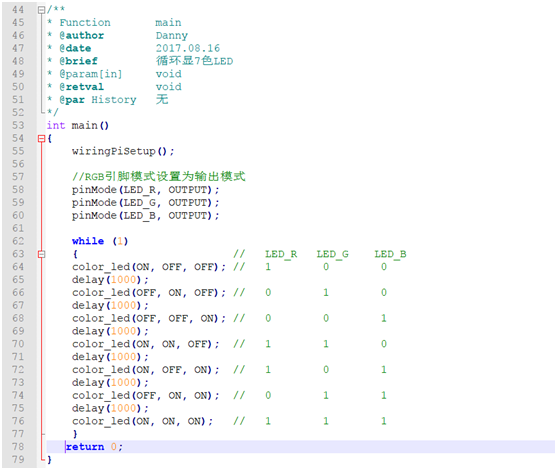Click the 'LED_B' comment column header
Screen dimensions: 557x470
point(390,254)
